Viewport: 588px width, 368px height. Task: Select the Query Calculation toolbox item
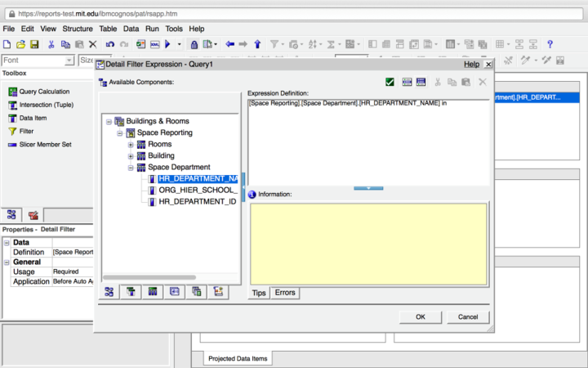point(44,92)
